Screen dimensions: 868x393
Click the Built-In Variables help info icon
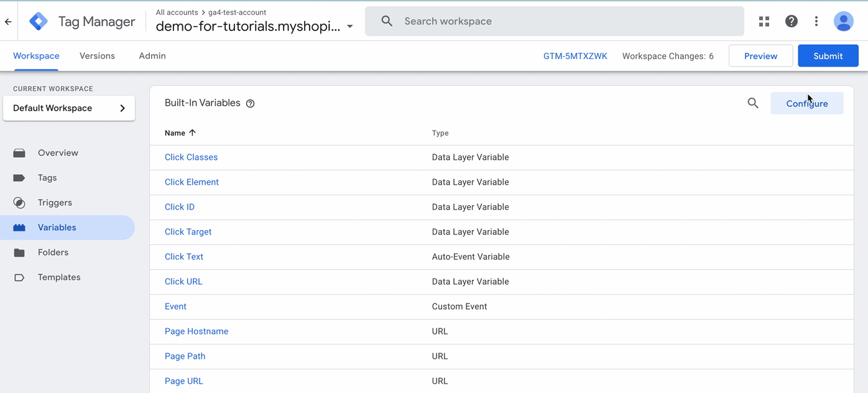[251, 104]
